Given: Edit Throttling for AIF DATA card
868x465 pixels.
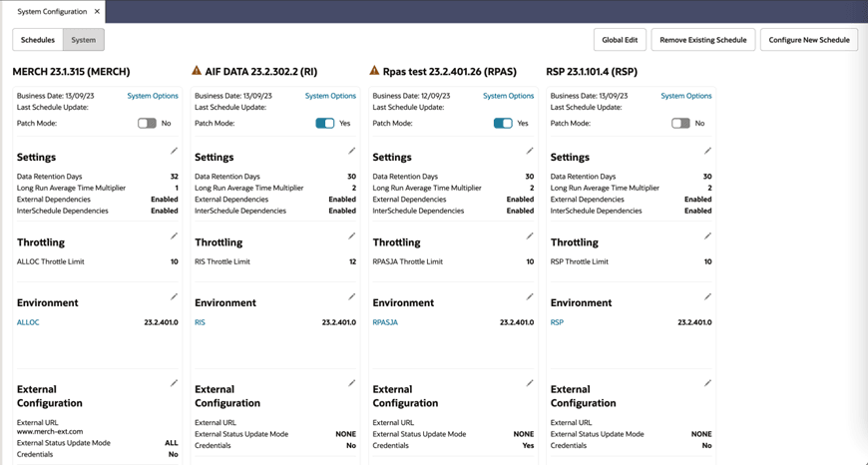Looking at the screenshot, I should point(351,235).
